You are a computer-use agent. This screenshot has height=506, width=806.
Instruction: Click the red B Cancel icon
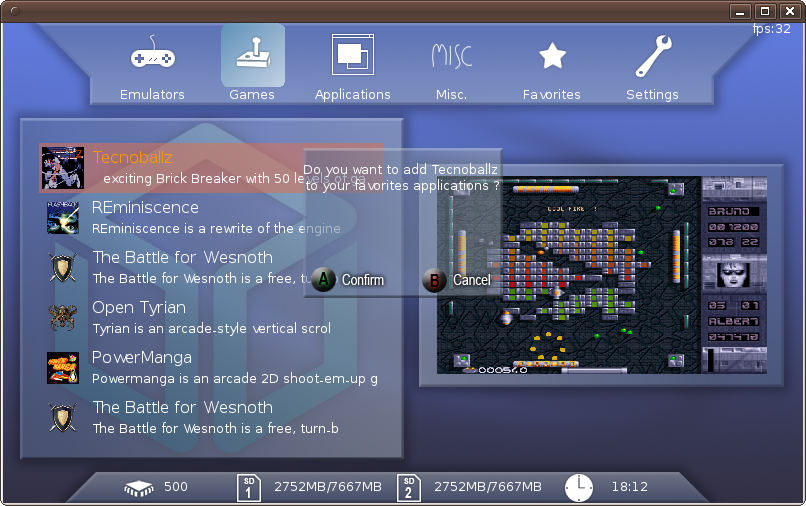coord(434,280)
